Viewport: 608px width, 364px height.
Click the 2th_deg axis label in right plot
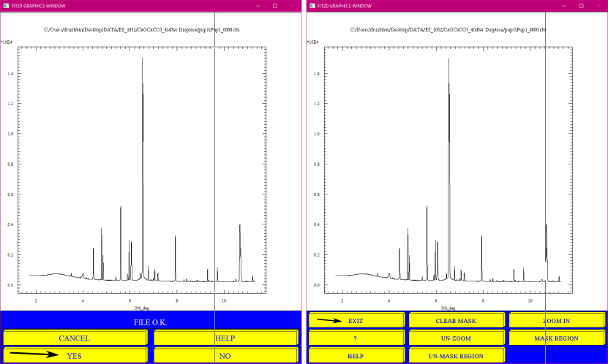pyautogui.click(x=448, y=308)
